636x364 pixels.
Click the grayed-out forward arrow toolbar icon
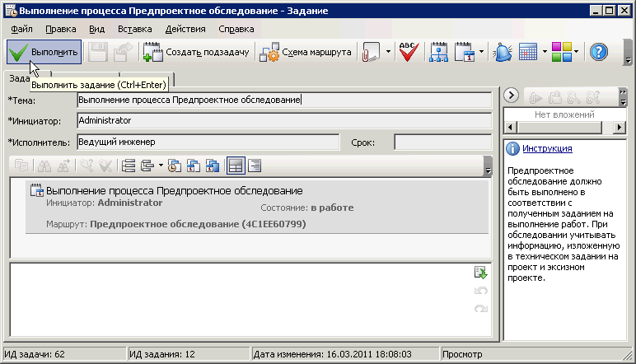point(123,52)
